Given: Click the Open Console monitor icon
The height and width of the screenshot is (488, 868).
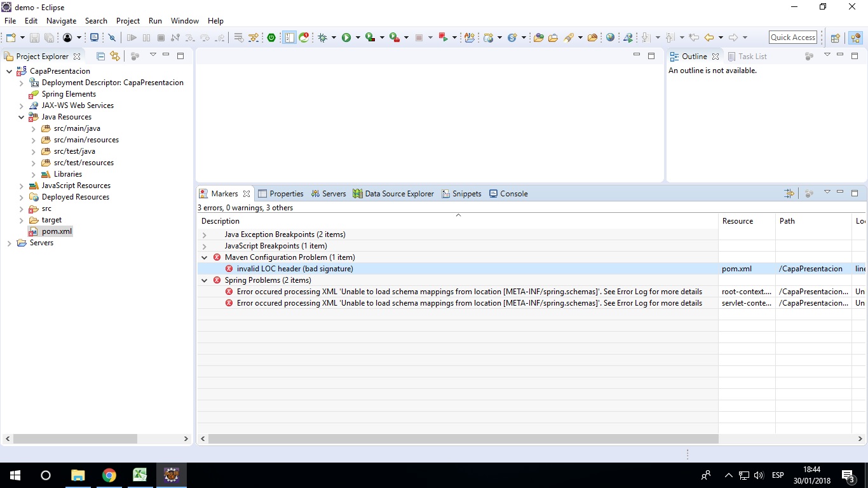Looking at the screenshot, I should click(95, 37).
